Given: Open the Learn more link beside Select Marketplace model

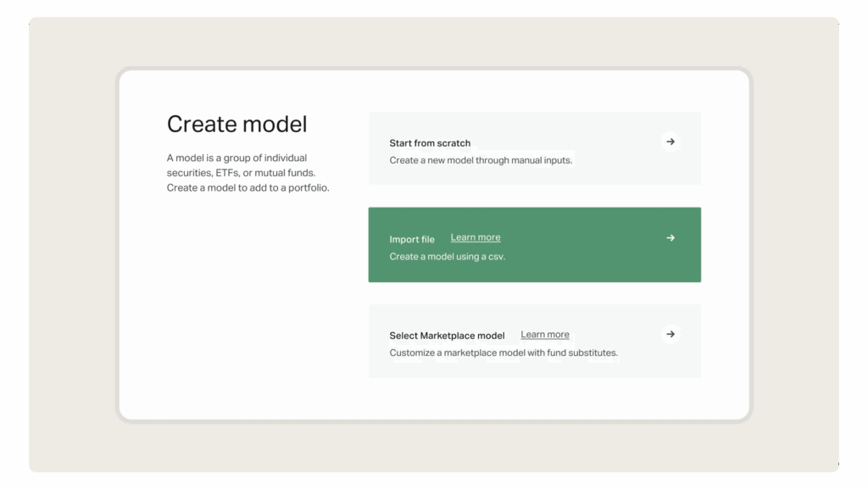Looking at the screenshot, I should point(544,334).
